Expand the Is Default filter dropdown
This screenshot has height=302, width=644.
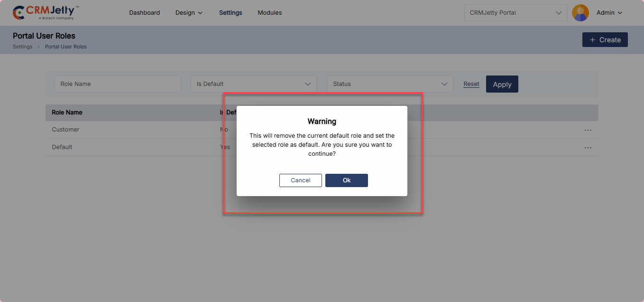click(253, 84)
